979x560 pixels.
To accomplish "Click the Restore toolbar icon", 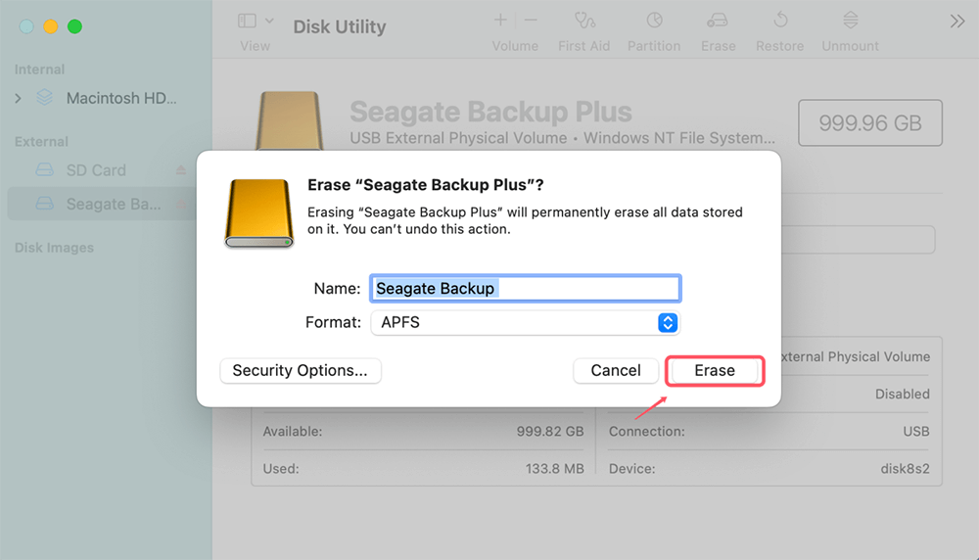I will pos(780,21).
